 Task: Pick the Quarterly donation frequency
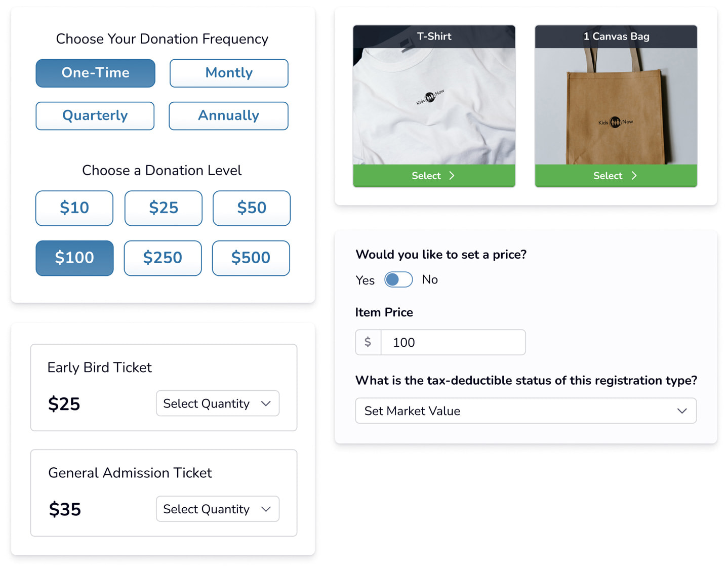click(x=95, y=115)
